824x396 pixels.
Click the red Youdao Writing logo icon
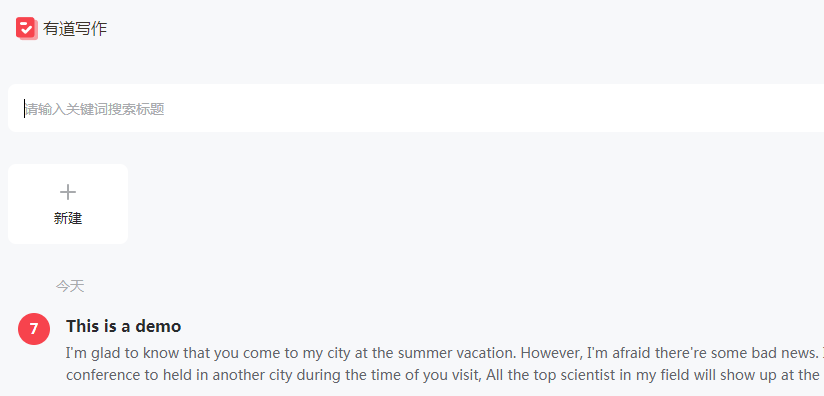26,28
